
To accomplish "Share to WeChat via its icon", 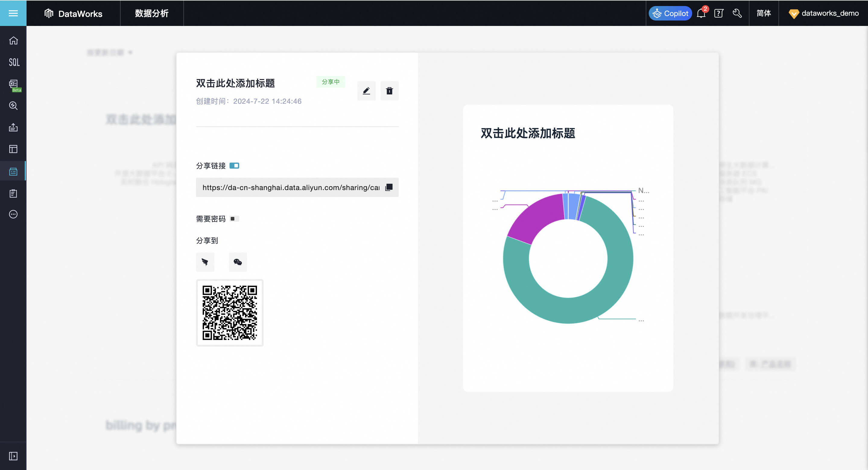I will click(x=238, y=262).
